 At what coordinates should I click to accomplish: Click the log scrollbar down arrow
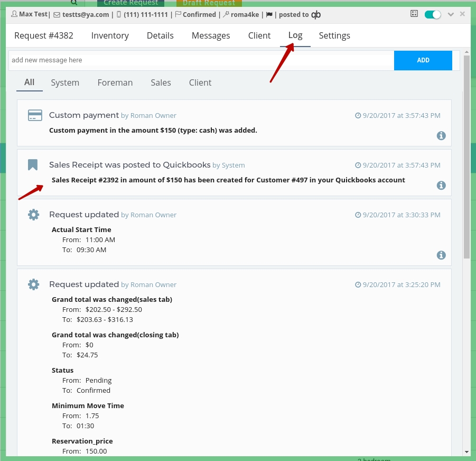pyautogui.click(x=466, y=452)
